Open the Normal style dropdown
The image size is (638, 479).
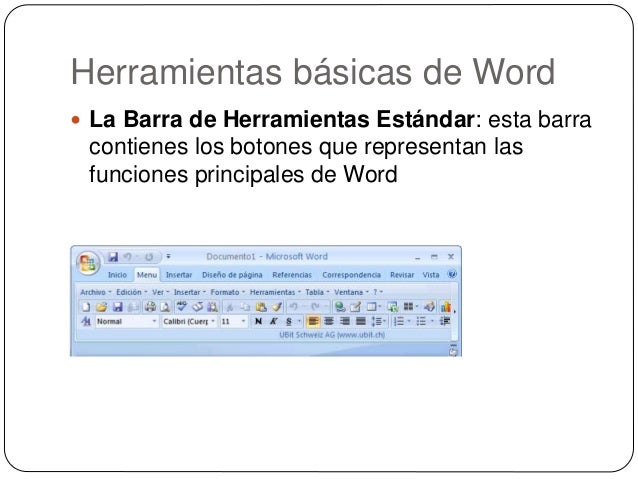(154, 322)
